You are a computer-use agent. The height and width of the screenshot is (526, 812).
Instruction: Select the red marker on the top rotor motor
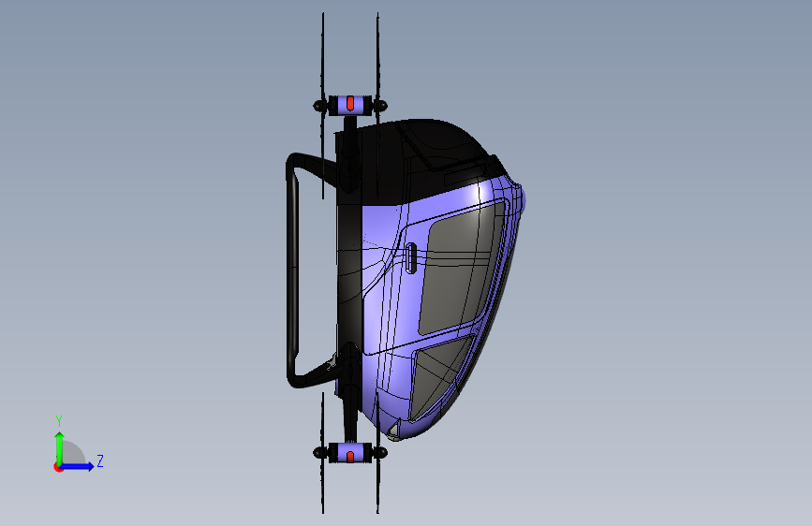(x=350, y=103)
